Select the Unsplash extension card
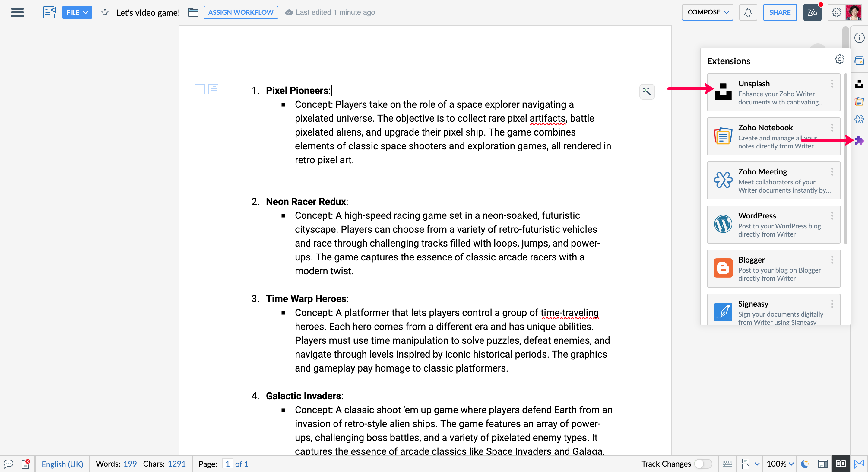The width and height of the screenshot is (868, 472). tap(773, 92)
